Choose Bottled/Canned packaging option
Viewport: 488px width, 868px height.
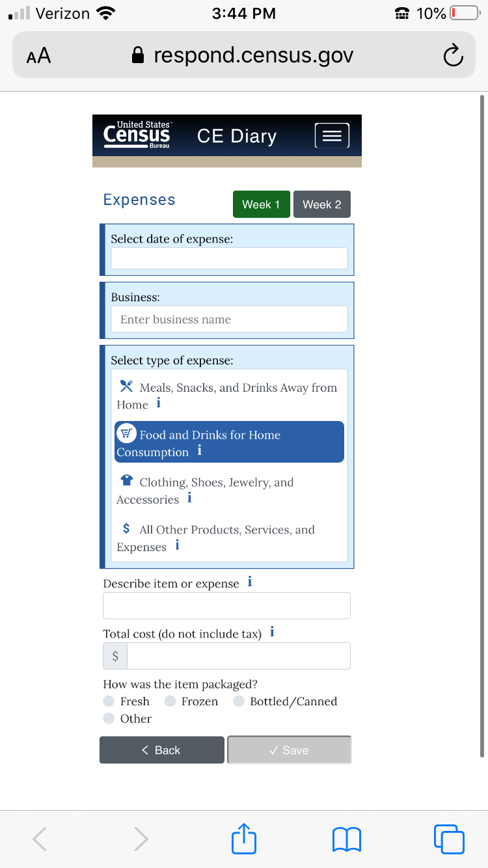pyautogui.click(x=239, y=701)
